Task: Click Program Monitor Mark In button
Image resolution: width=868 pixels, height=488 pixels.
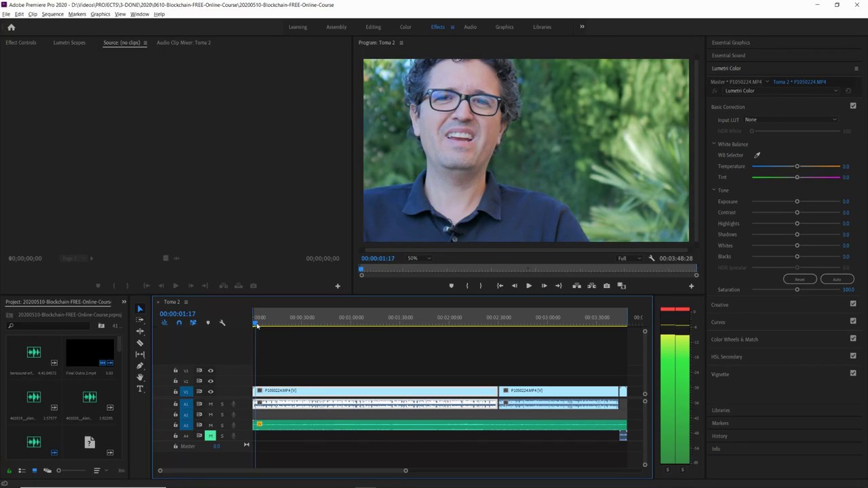Action: coord(467,286)
